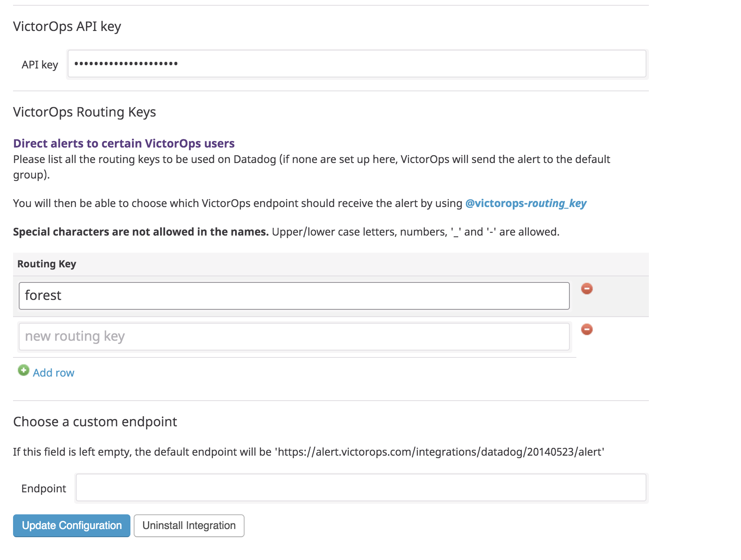Select the Routing Key column header
The image size is (741, 560).
tap(46, 264)
